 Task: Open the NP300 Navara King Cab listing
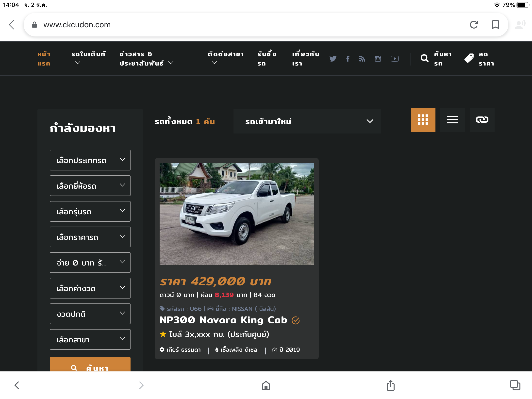tap(223, 320)
